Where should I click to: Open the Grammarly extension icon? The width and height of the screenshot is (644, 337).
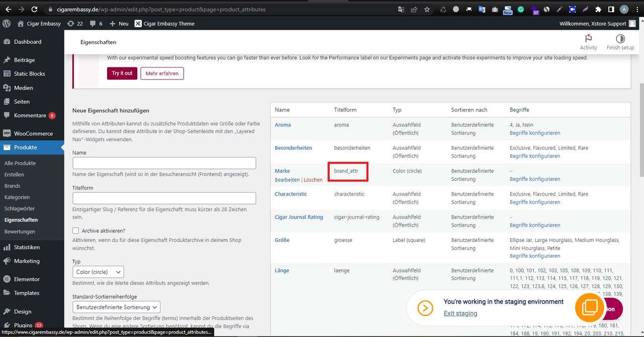pyautogui.click(x=521, y=9)
